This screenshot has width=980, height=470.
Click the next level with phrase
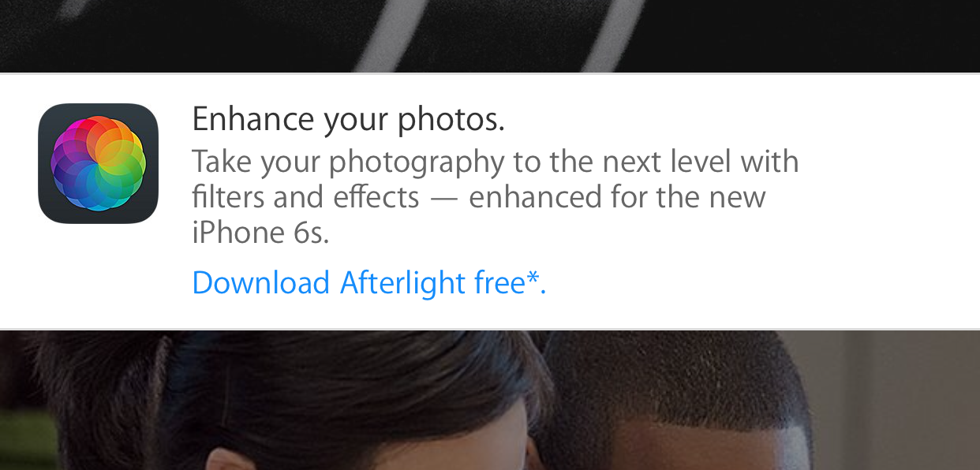[701, 162]
